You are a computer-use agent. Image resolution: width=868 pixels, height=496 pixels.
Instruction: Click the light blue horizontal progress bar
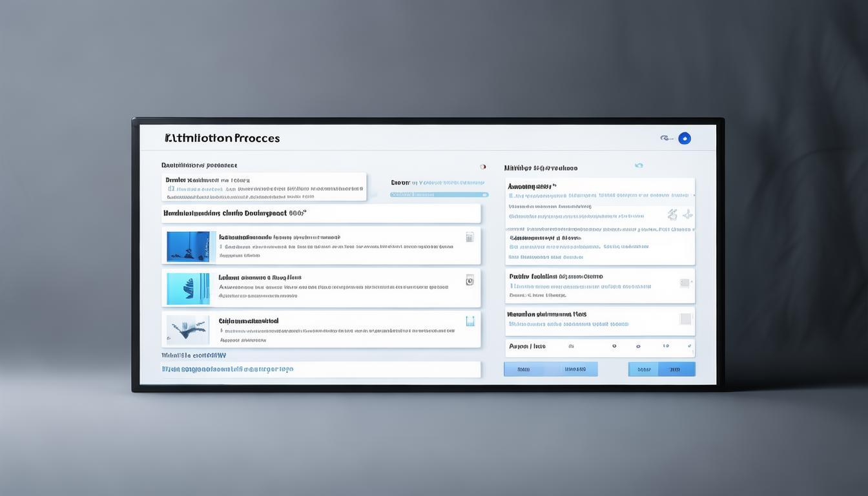point(439,194)
